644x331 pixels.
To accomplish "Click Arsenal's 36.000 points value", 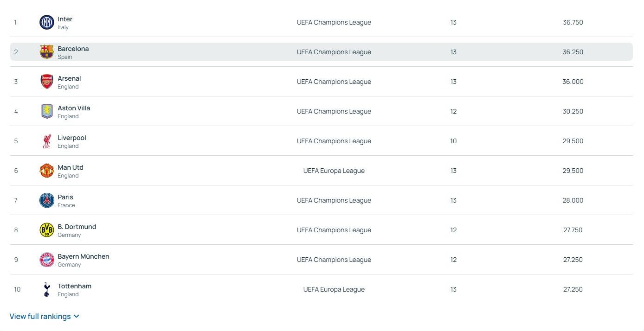I will (573, 82).
